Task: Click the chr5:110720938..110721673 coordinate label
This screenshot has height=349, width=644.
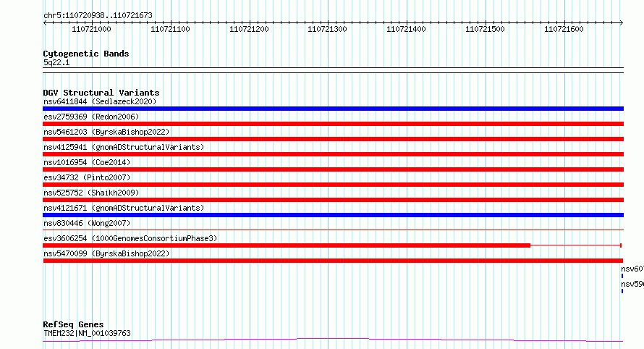Action: 98,15
